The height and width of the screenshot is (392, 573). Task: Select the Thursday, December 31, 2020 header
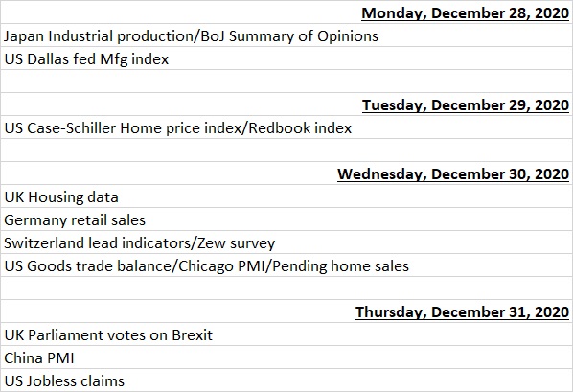point(286,311)
